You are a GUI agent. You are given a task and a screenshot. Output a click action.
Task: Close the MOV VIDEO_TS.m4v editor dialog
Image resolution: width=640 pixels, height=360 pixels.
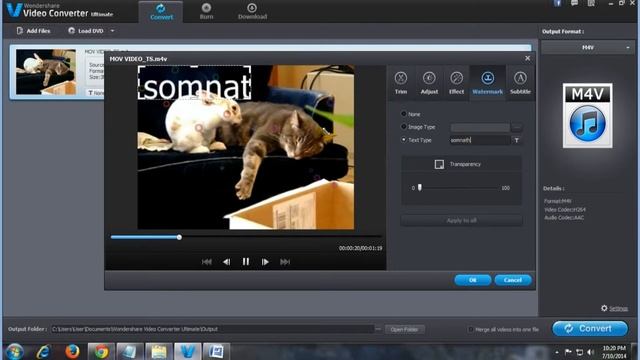coord(527,58)
